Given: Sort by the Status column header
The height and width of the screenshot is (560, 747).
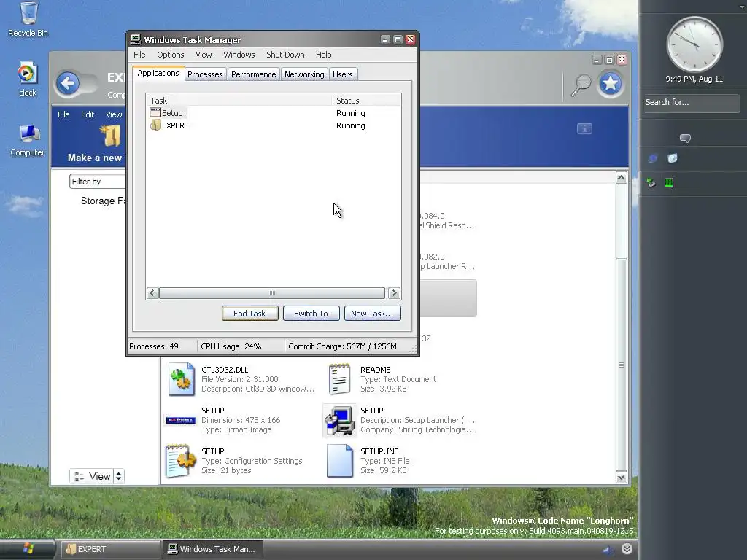Looking at the screenshot, I should [x=366, y=101].
